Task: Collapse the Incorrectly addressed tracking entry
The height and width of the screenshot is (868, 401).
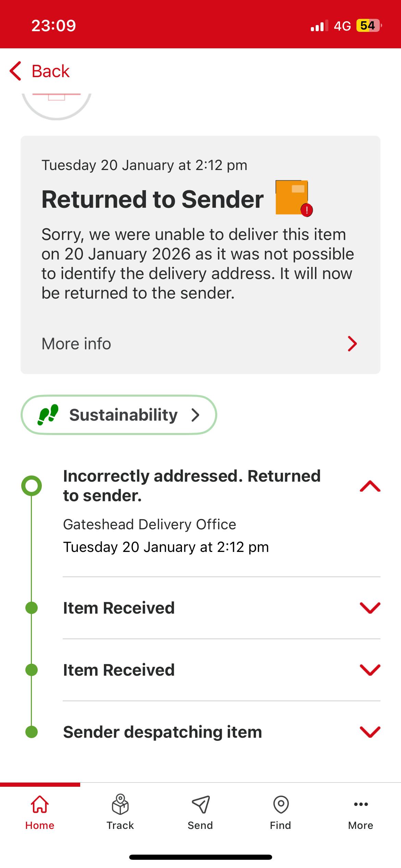Action: pyautogui.click(x=370, y=486)
